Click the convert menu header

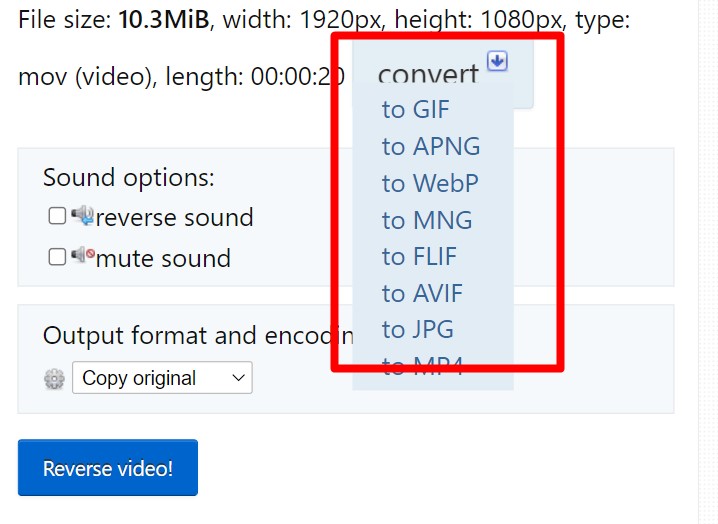point(428,75)
